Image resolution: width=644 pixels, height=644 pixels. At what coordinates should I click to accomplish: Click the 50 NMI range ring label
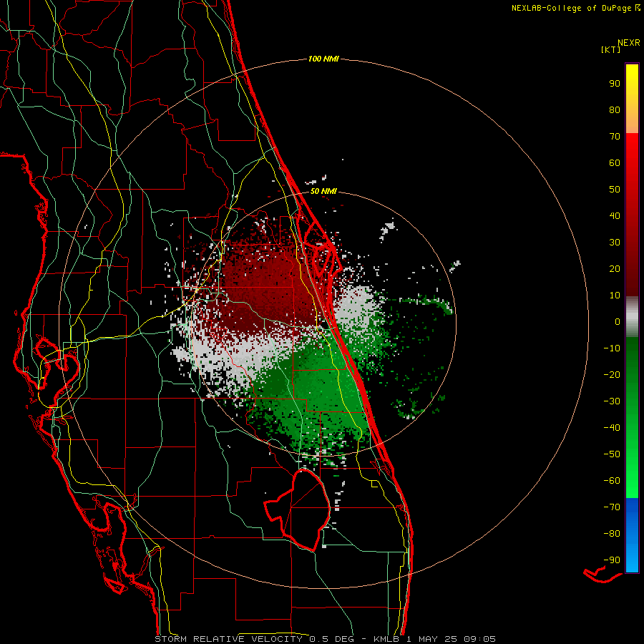323,191
